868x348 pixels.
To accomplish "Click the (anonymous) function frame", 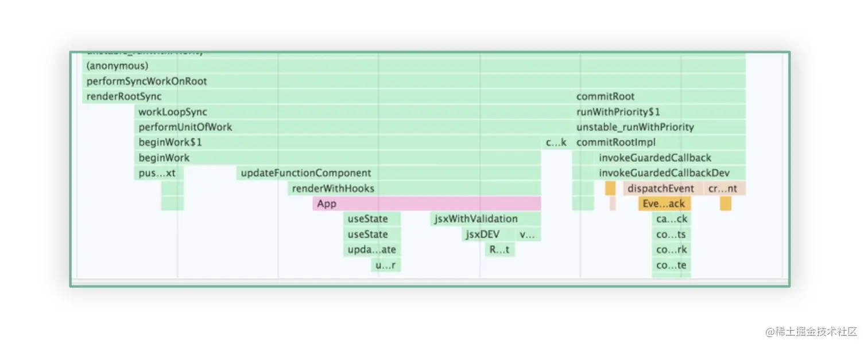I will [x=414, y=66].
